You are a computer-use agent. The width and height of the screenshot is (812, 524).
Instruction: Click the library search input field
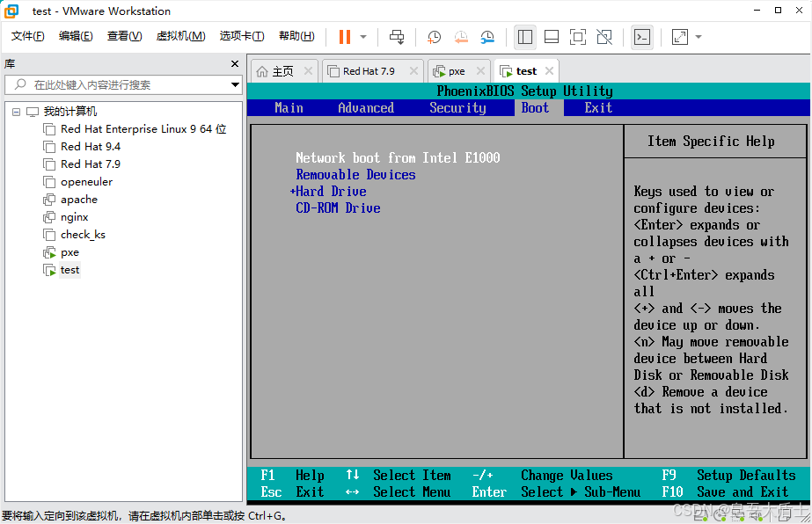click(x=123, y=84)
